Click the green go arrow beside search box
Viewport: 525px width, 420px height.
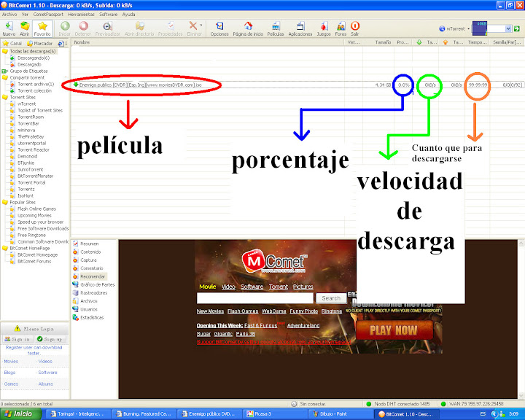tap(517, 29)
